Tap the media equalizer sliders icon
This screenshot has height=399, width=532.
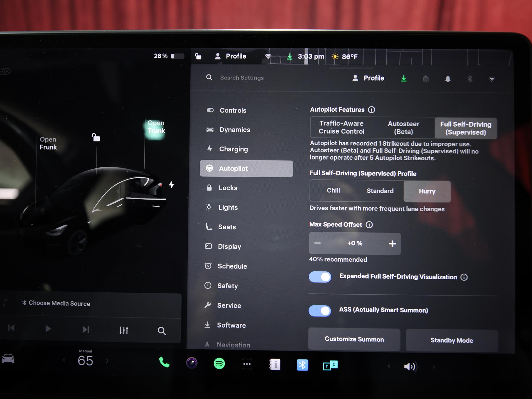click(x=124, y=330)
